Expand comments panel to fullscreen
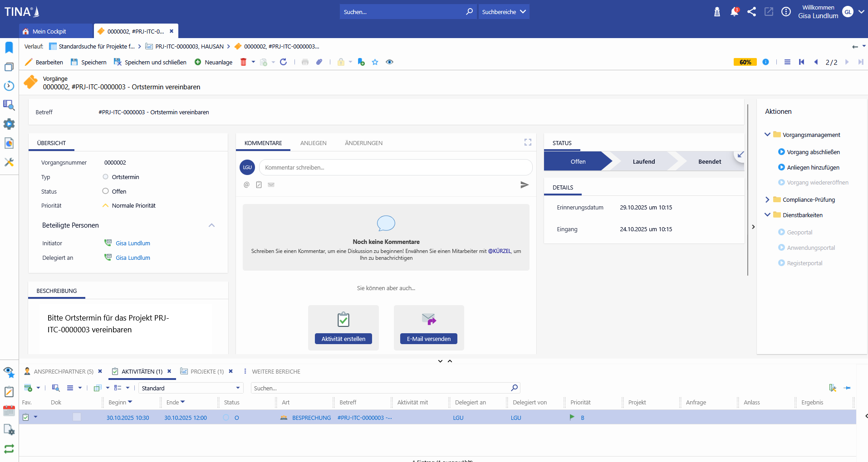Viewport: 868px width, 462px height. point(528,142)
